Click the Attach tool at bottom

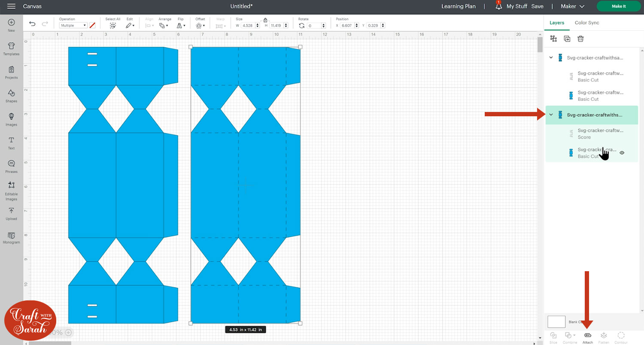click(587, 337)
